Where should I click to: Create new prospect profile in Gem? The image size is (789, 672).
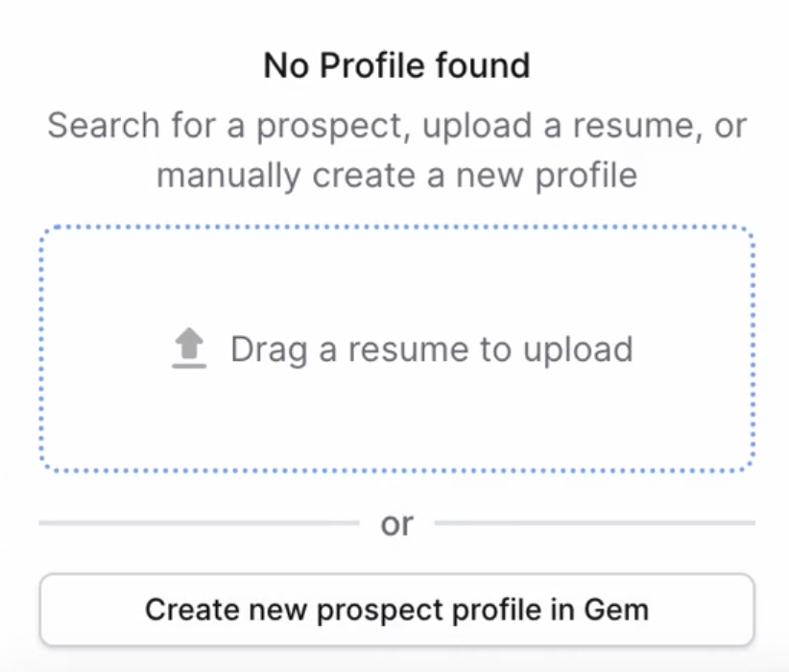(x=397, y=609)
